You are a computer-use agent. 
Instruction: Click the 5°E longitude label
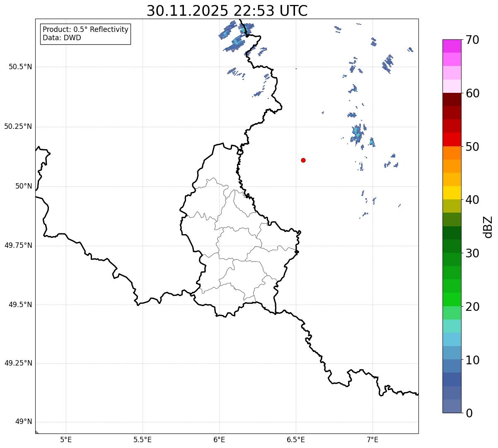pos(66,439)
